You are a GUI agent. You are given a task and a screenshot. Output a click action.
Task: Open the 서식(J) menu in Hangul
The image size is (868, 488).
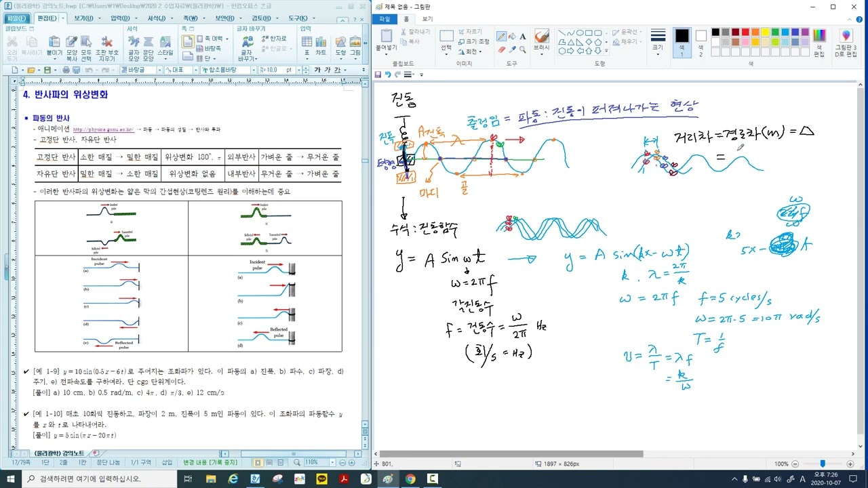coord(157,18)
